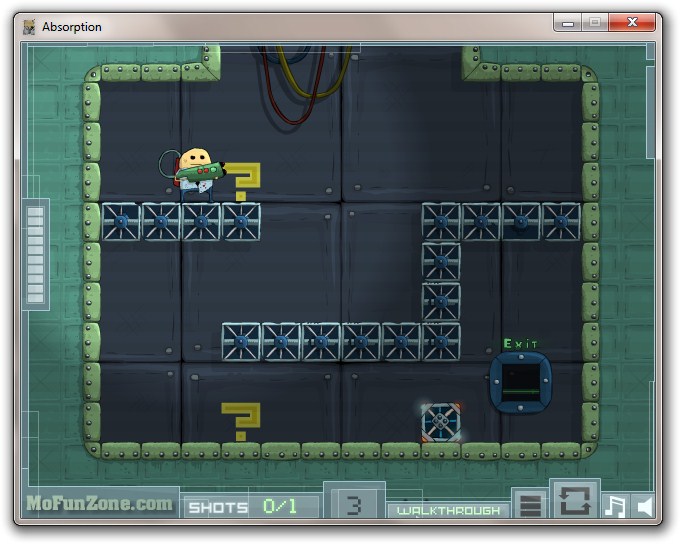
Task: Click the Exit portal door
Action: (520, 382)
